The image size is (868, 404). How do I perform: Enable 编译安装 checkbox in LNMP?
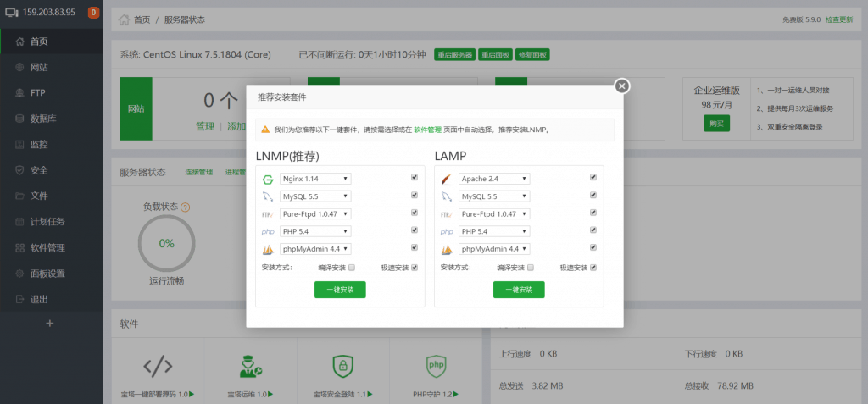[x=352, y=268]
